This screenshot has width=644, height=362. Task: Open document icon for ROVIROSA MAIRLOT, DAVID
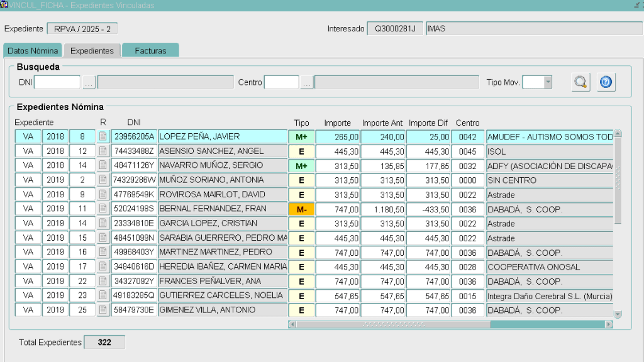tap(103, 194)
